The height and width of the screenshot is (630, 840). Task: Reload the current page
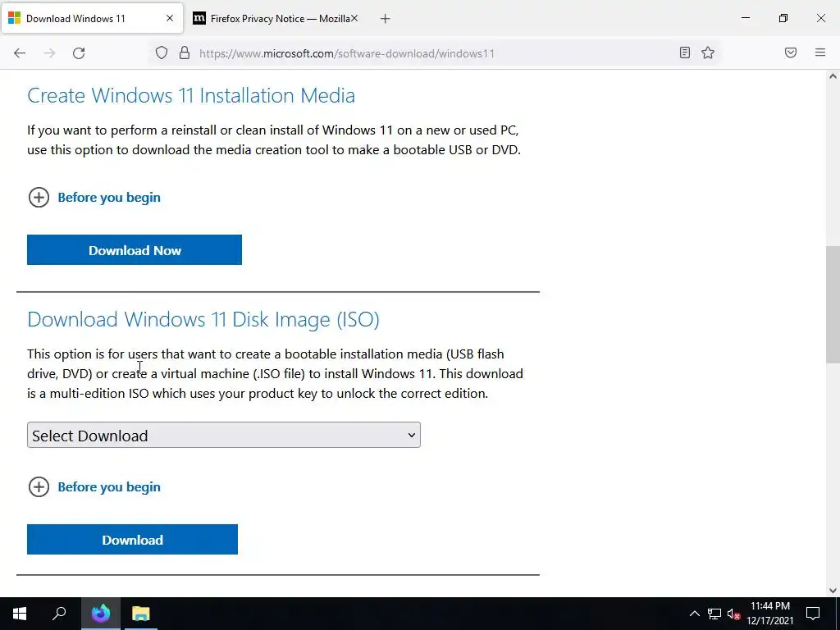[79, 53]
